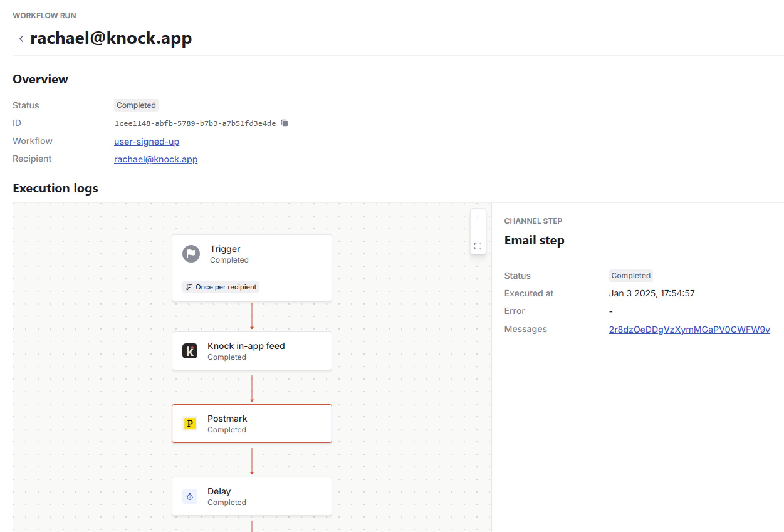This screenshot has width=784, height=532.
Task: Go back using the back chevron arrow
Action: (x=21, y=39)
